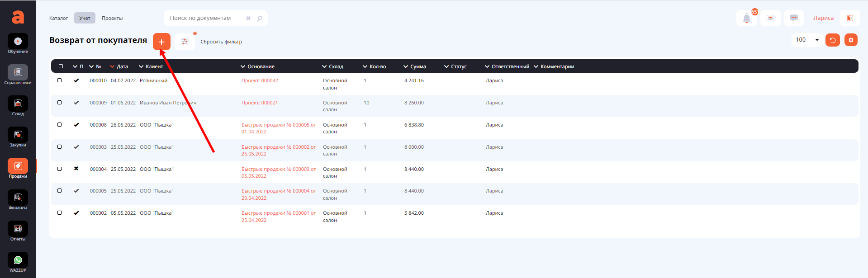Open the notifications bell
Image resolution: width=868 pixels, height=278 pixels.
[746, 19]
